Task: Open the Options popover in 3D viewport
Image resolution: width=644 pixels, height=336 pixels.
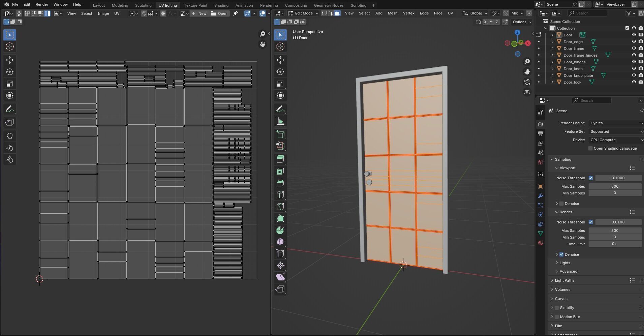Action: (x=522, y=22)
